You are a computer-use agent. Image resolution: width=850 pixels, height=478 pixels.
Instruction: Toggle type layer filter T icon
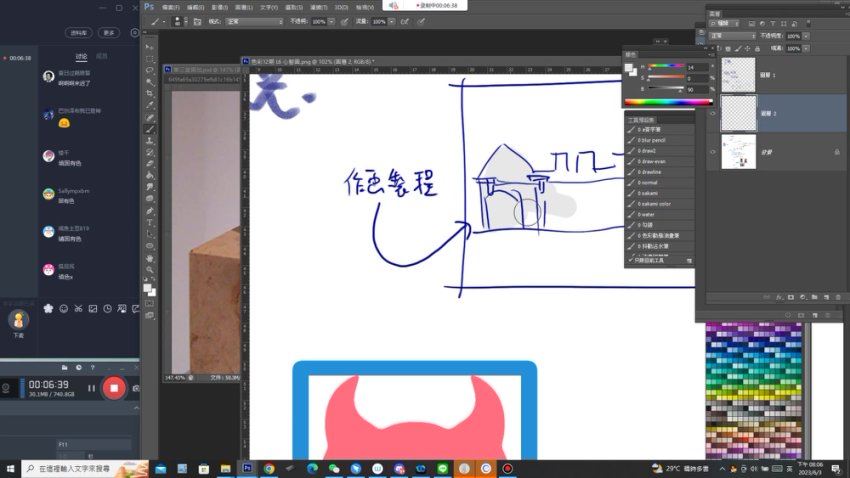click(773, 24)
